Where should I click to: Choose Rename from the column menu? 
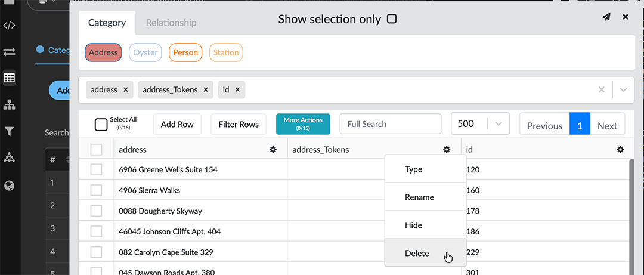419,197
